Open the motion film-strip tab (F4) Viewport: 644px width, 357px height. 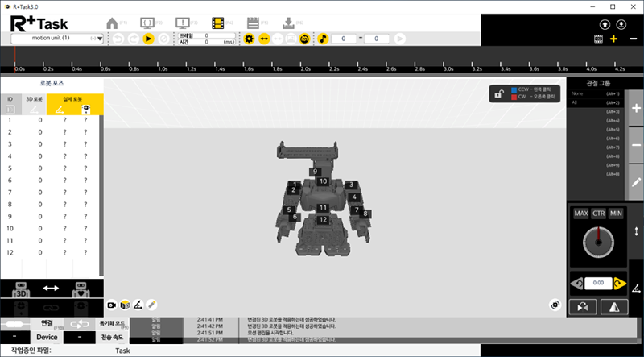218,23
